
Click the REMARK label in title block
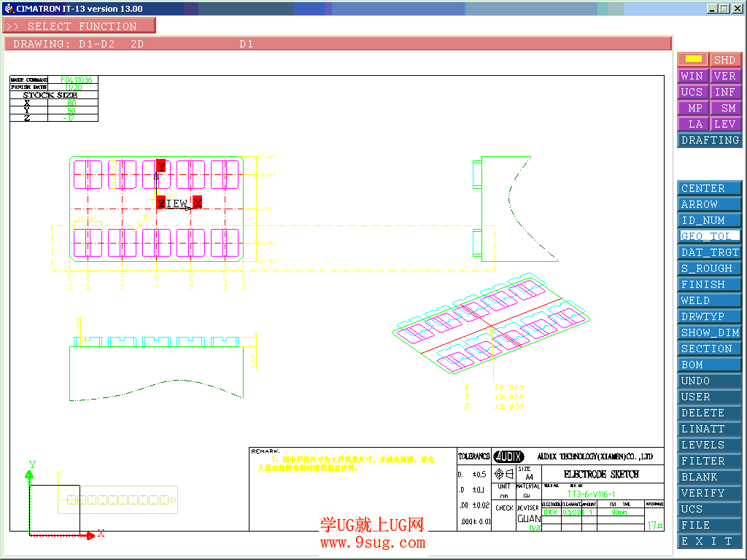point(266,451)
